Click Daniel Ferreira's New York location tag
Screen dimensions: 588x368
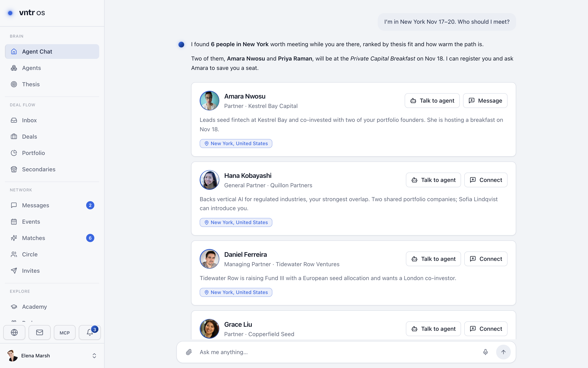coord(236,292)
